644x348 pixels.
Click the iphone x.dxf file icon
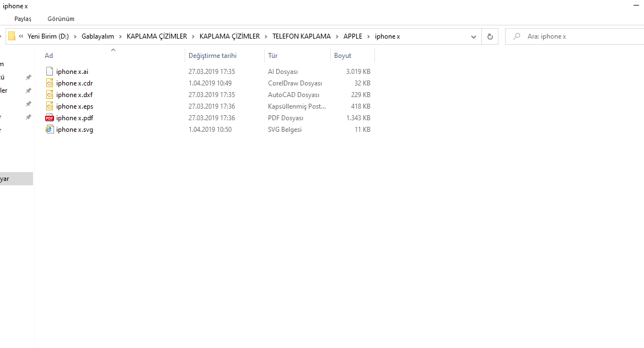tap(49, 94)
